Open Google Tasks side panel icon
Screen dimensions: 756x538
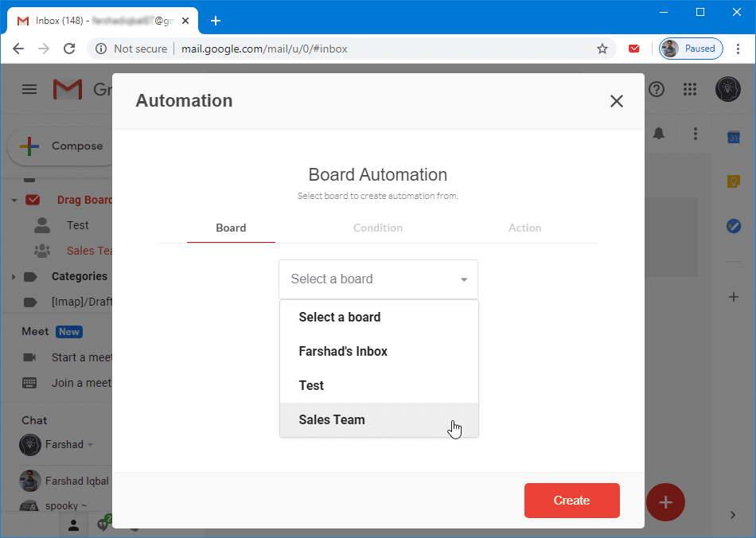pyautogui.click(x=734, y=226)
